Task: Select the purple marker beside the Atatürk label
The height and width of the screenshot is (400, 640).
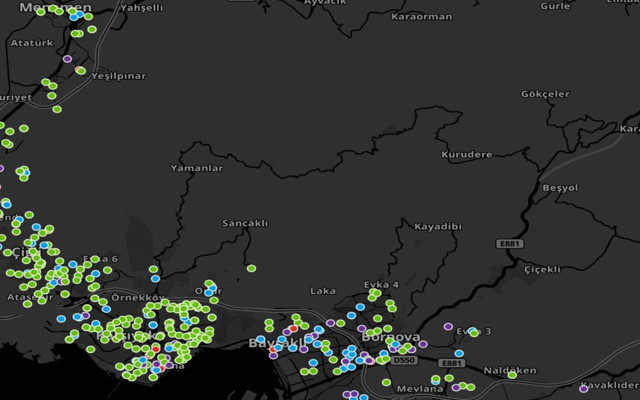Action: (67, 59)
